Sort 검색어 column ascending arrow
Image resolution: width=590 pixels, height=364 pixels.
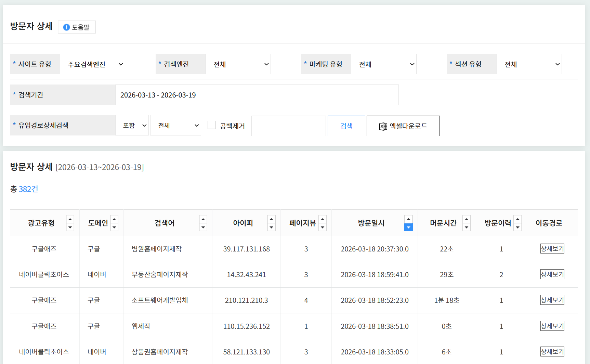click(203, 219)
